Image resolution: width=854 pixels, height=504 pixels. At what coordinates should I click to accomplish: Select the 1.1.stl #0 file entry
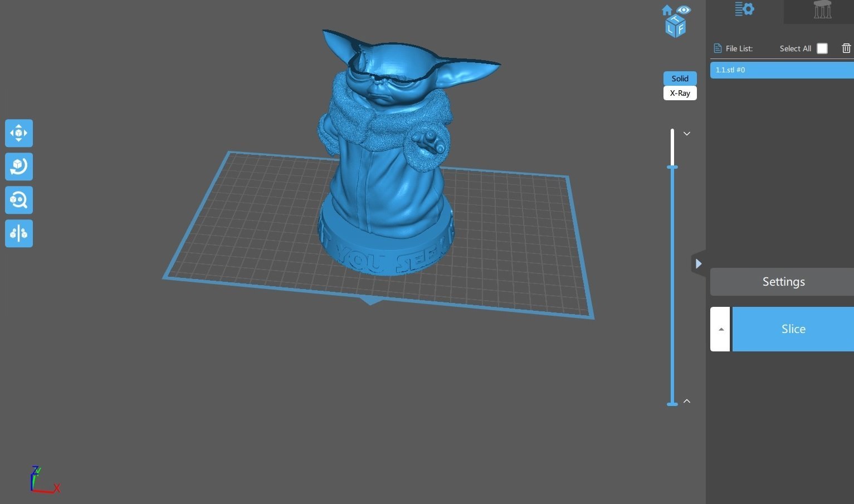pyautogui.click(x=780, y=70)
